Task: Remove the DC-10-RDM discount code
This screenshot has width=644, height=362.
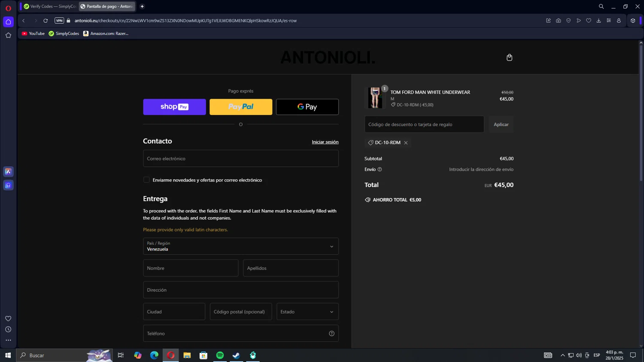Action: click(x=406, y=143)
